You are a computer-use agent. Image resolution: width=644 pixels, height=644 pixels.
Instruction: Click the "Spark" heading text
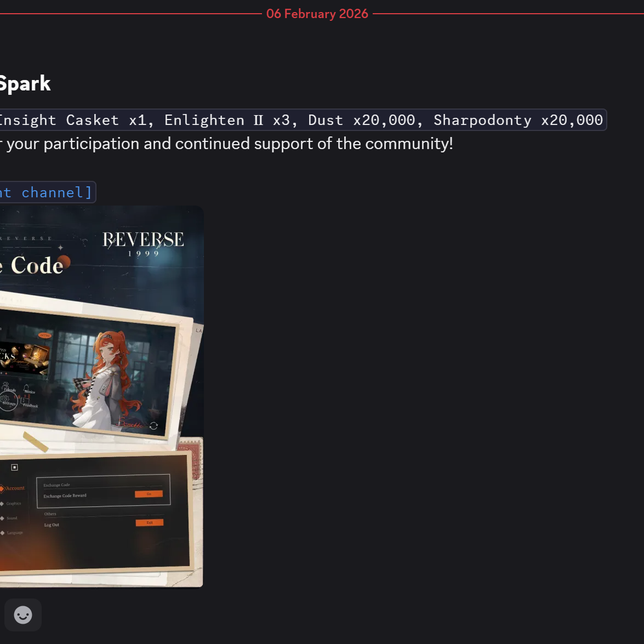pos(25,83)
